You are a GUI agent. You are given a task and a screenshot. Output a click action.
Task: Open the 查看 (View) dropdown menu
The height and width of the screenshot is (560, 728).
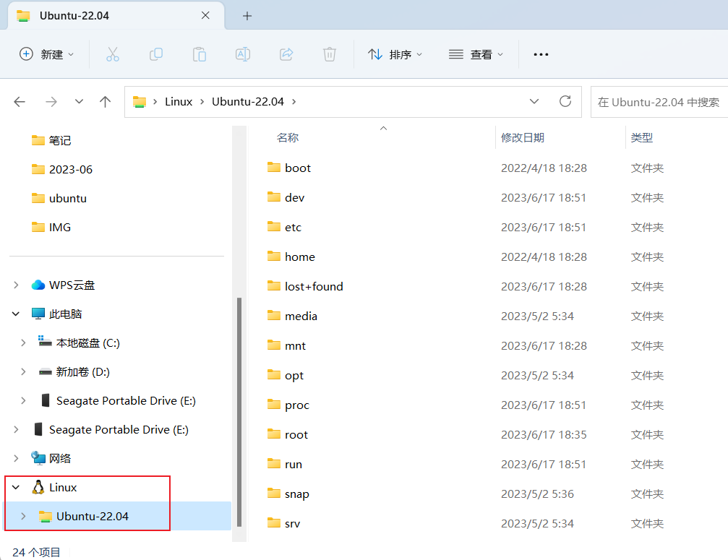pyautogui.click(x=476, y=54)
